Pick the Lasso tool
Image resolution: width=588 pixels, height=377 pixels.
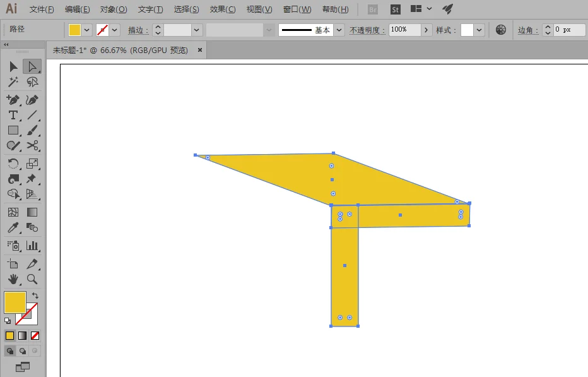click(x=32, y=82)
